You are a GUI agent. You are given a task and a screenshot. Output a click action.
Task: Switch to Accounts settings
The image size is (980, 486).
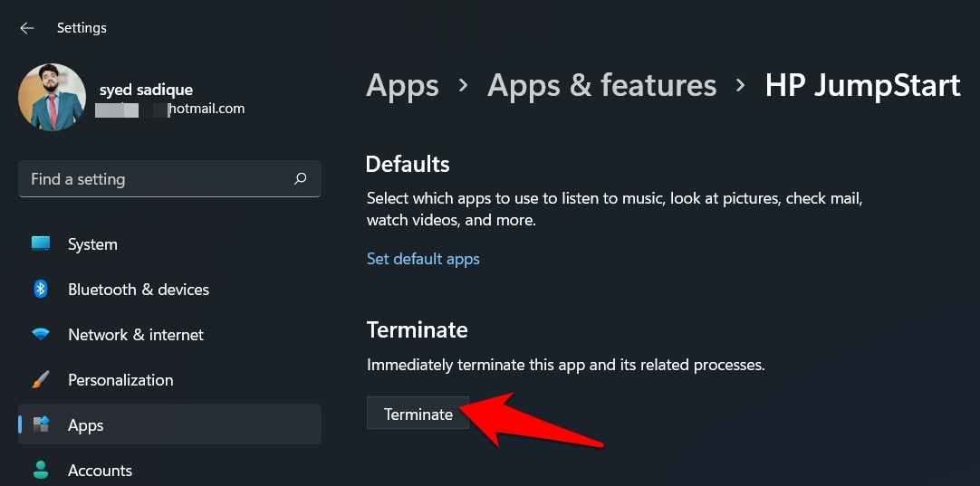pyautogui.click(x=100, y=471)
